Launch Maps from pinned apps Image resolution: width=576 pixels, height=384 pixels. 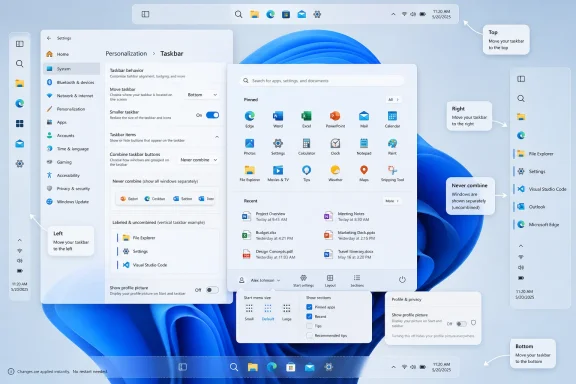point(364,173)
